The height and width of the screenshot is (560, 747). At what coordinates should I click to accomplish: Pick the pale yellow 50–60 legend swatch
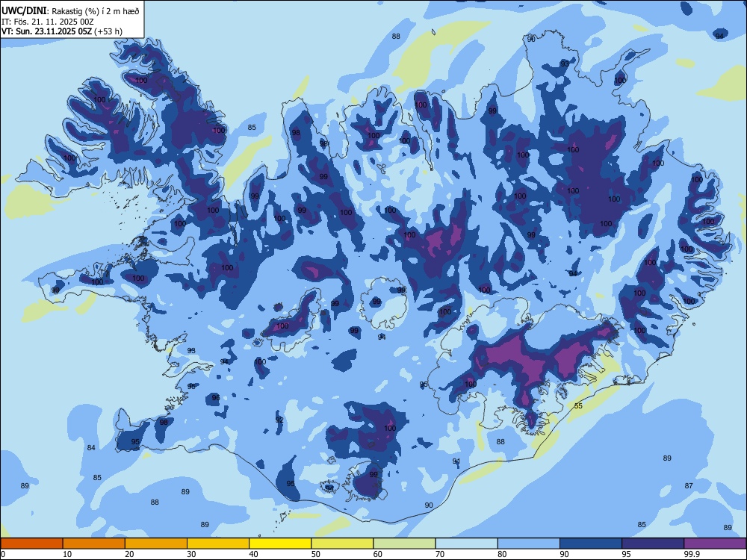point(342,544)
